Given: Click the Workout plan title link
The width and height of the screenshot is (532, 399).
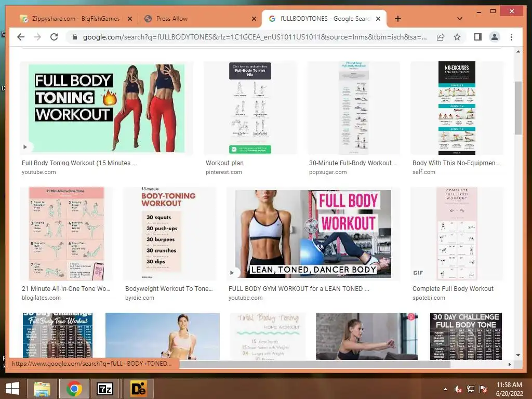Looking at the screenshot, I should click(224, 163).
